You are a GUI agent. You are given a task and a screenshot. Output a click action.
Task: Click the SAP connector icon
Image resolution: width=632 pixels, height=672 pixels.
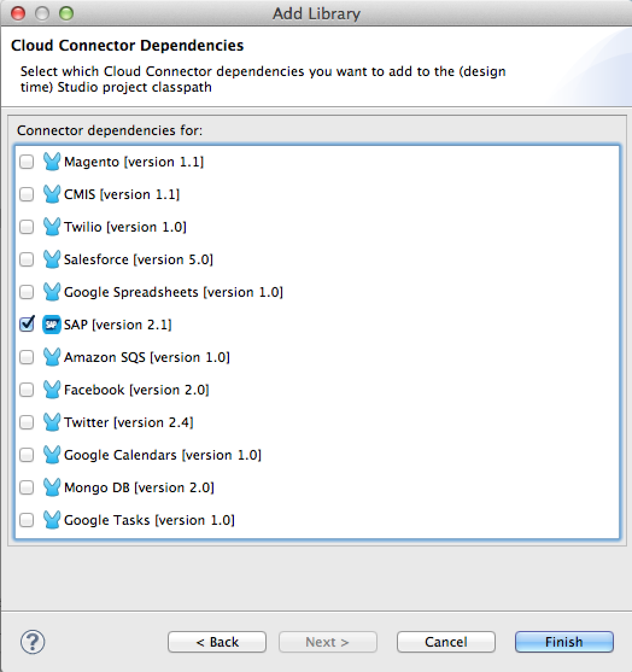click(52, 325)
